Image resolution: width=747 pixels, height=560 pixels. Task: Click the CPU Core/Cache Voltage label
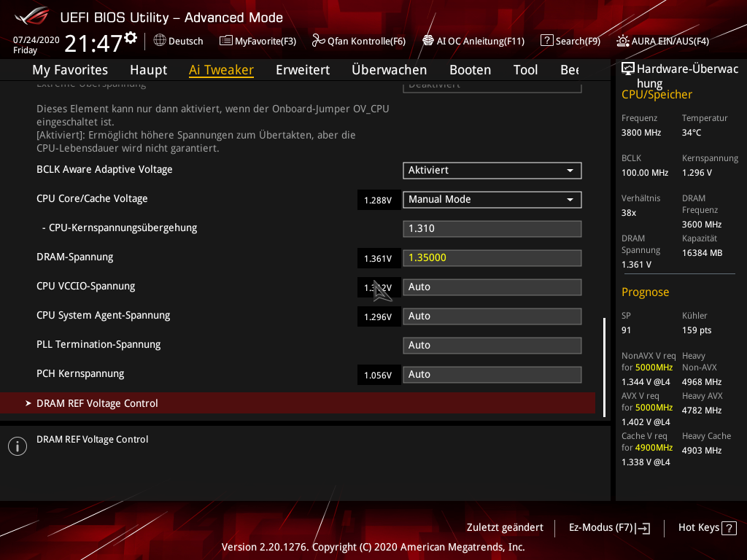coord(92,198)
